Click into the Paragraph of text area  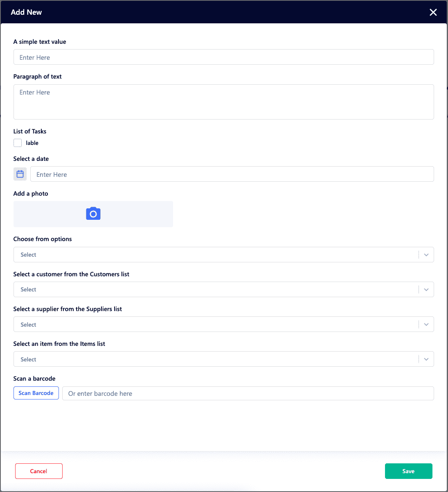pyautogui.click(x=223, y=102)
